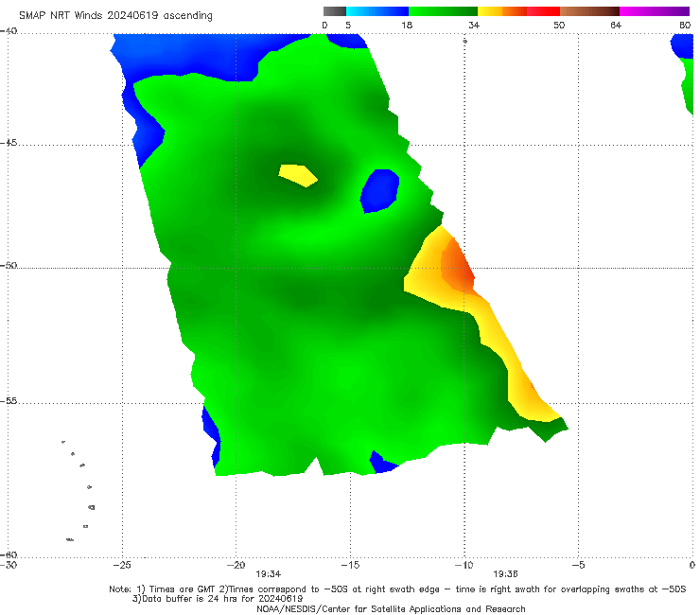
Task: Click the color bar label 18
Action: tap(407, 26)
